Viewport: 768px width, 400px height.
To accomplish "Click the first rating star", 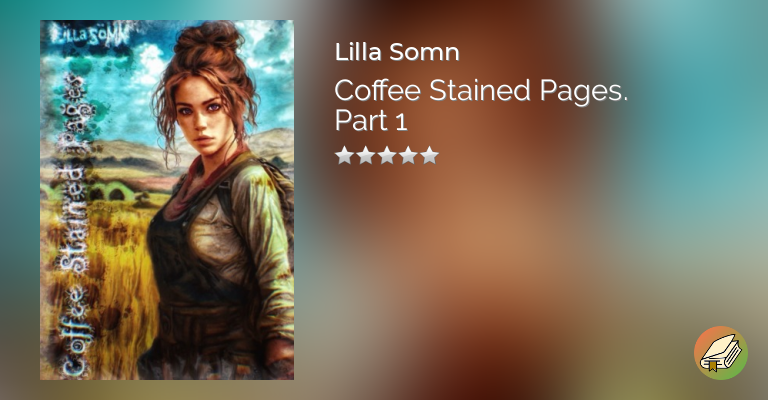I will click(x=344, y=155).
